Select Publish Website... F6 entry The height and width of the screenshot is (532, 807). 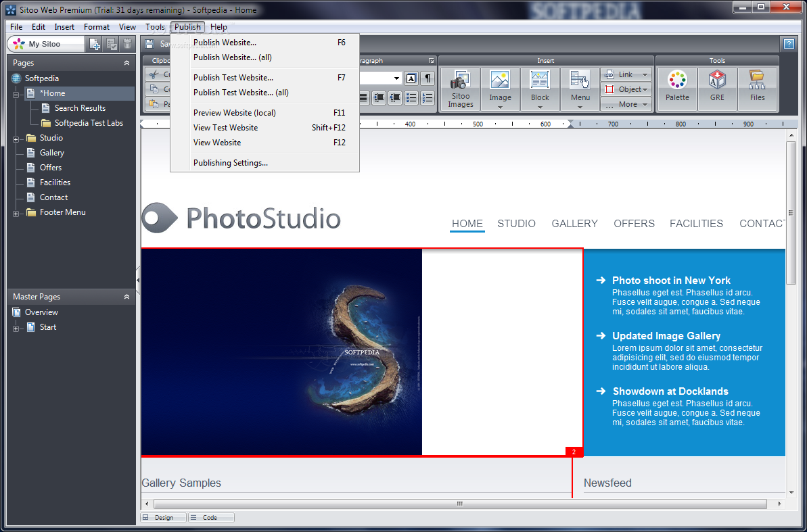pos(264,43)
